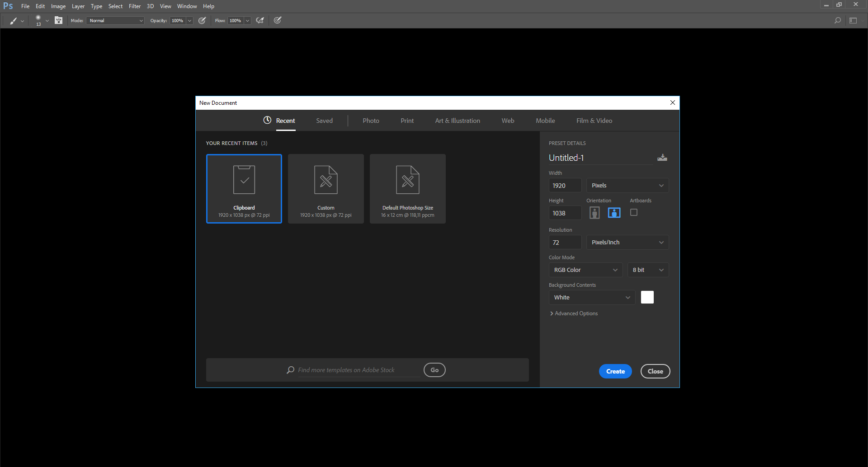Switch to the Saved tab
The width and height of the screenshot is (868, 467).
(x=324, y=121)
